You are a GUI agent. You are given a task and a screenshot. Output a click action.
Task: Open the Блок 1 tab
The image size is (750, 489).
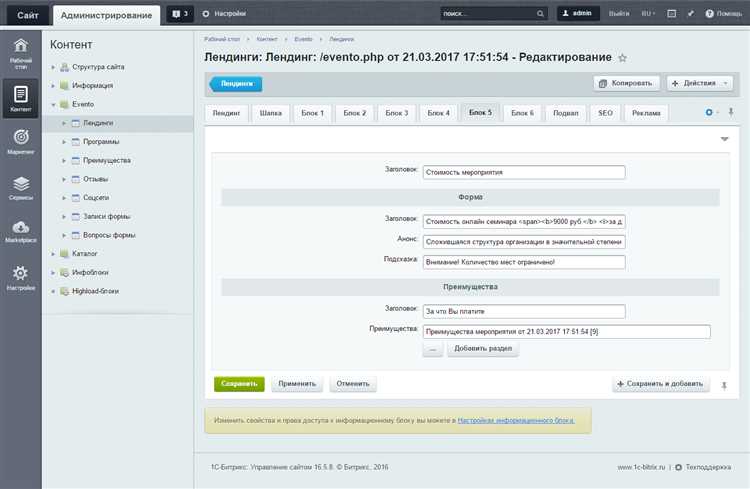[313, 113]
